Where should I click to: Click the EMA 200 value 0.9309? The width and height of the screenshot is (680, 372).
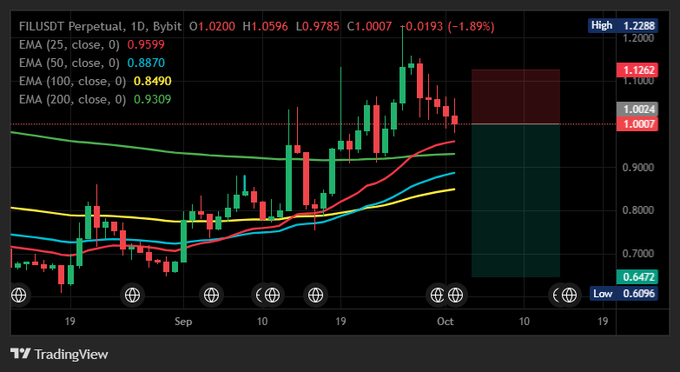(153, 99)
